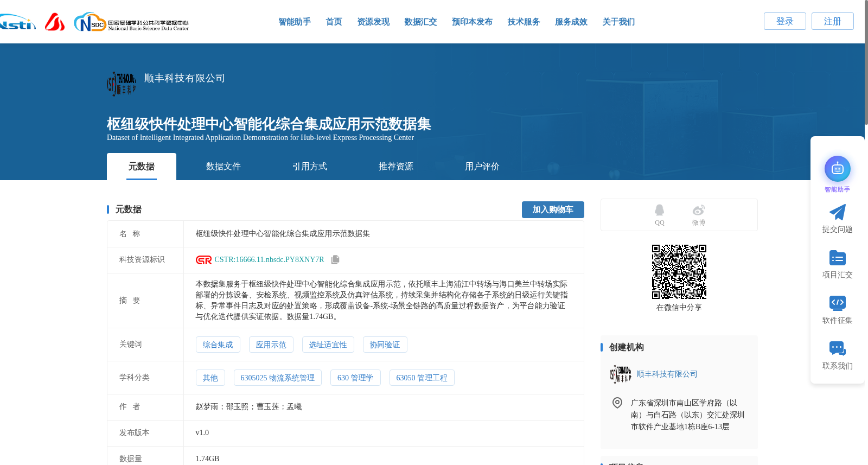The width and height of the screenshot is (868, 465).
Task: Open the 智能助手 robot icon in sidebar
Action: click(837, 169)
